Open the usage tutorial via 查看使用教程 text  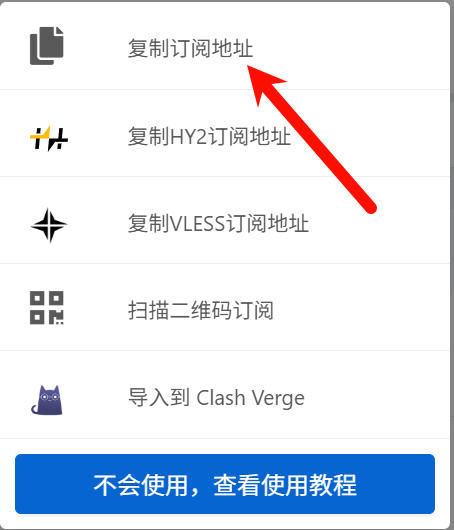pyautogui.click(x=285, y=485)
